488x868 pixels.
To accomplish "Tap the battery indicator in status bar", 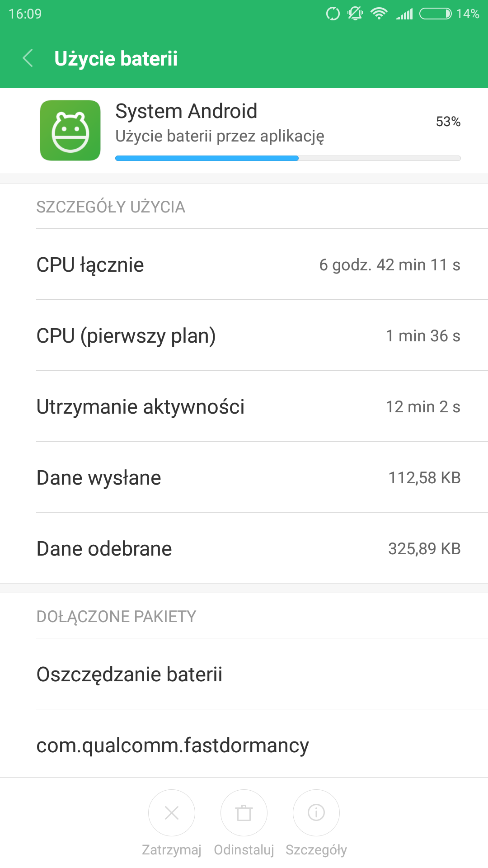I will click(435, 14).
